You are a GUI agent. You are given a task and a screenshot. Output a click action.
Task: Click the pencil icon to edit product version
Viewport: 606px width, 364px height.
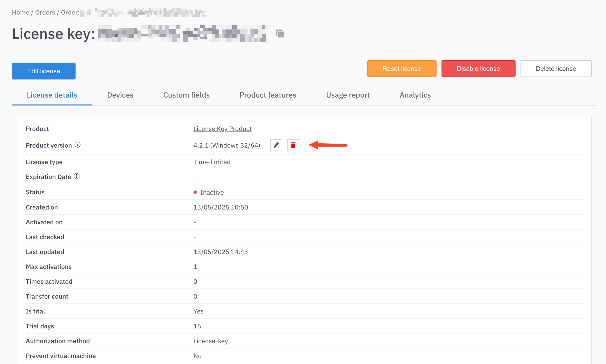click(276, 145)
